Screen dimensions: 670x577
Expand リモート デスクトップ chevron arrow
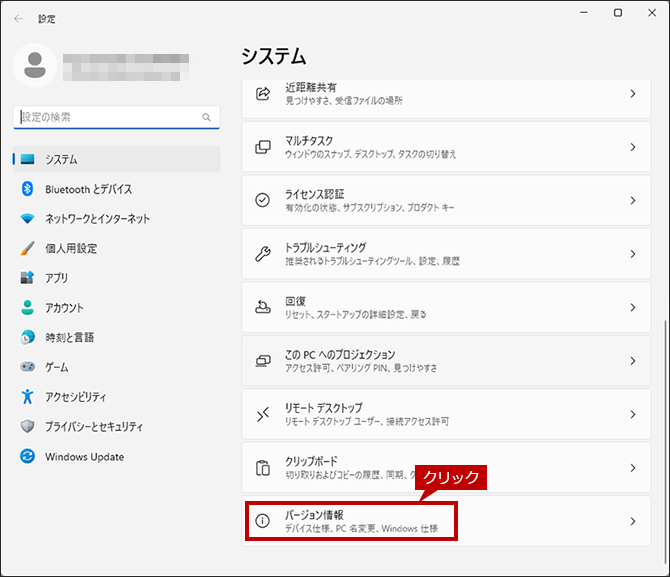[x=633, y=414]
